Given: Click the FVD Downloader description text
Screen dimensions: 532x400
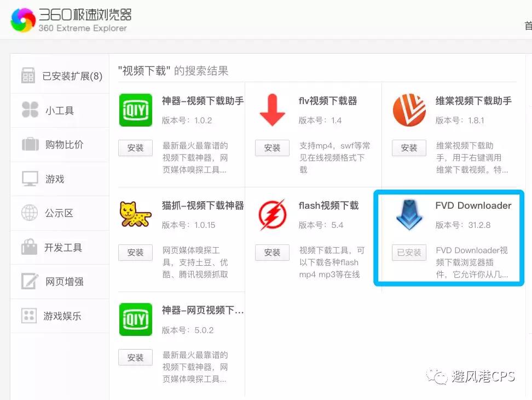Looking at the screenshot, I should (x=472, y=262).
